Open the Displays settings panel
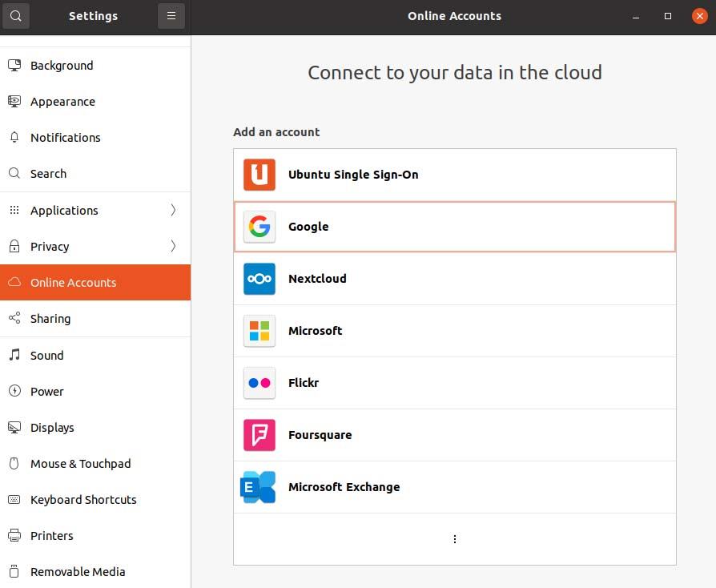The height and width of the screenshot is (588, 716). coord(95,427)
